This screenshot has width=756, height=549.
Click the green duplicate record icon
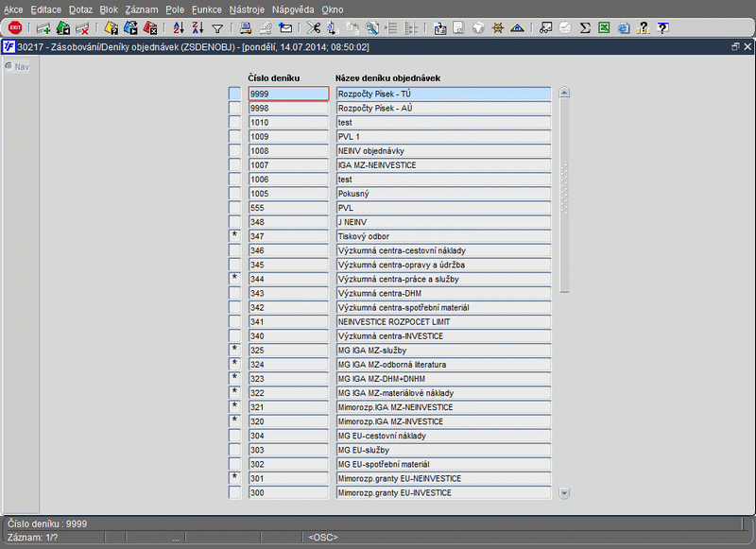[x=62, y=28]
